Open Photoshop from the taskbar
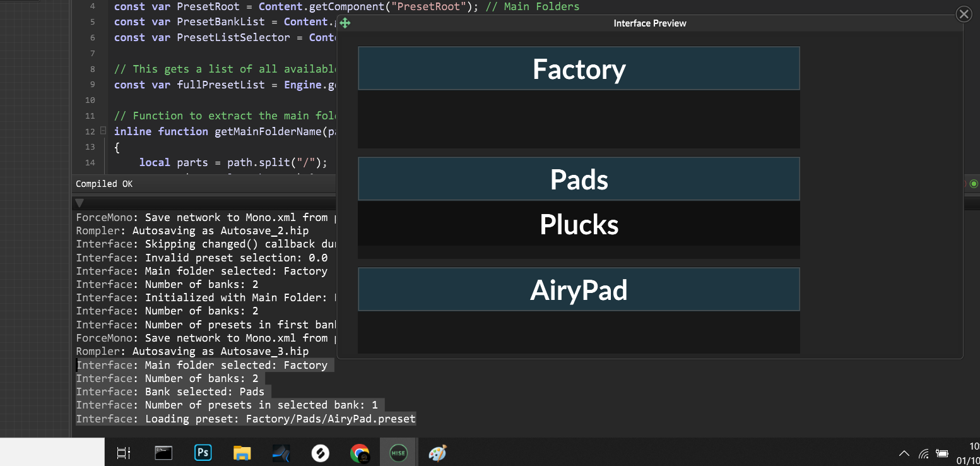The image size is (980, 466). [x=203, y=453]
